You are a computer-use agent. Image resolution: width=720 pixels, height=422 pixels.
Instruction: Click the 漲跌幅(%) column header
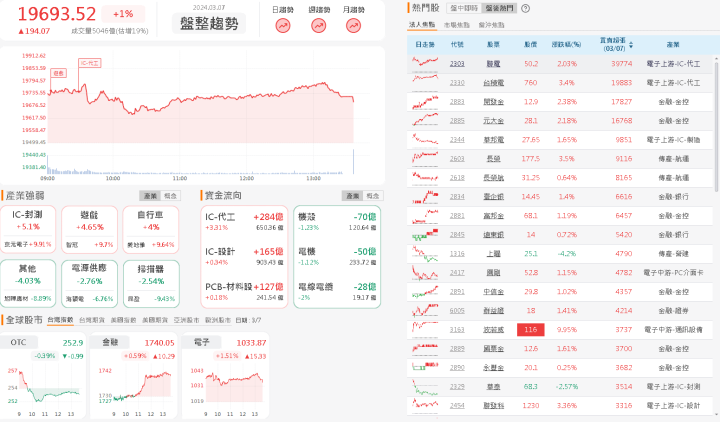[566, 45]
